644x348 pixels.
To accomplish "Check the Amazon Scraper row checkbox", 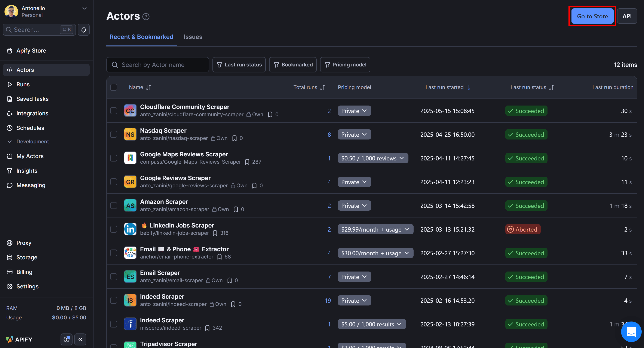I will tap(114, 205).
